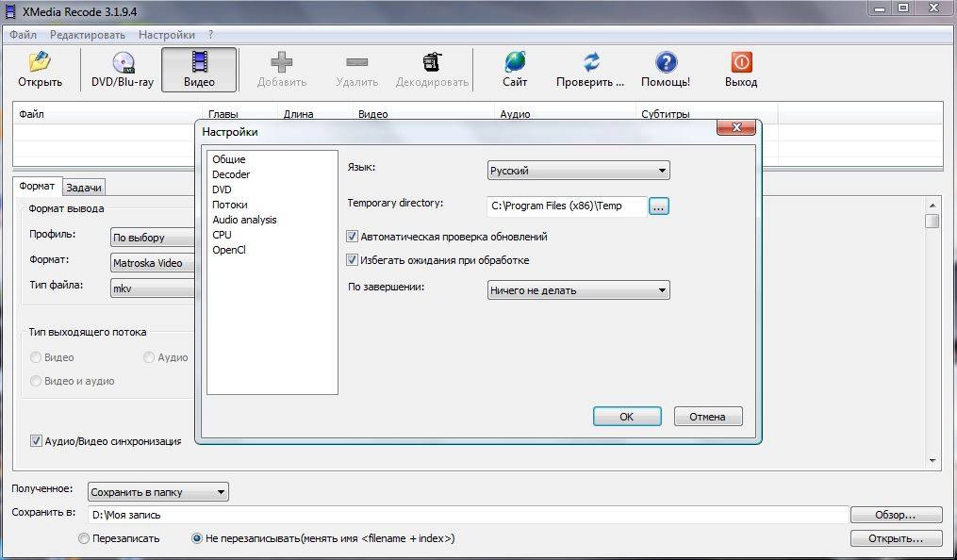Click the Удалить minus icon
The image size is (957, 560).
pos(357,62)
